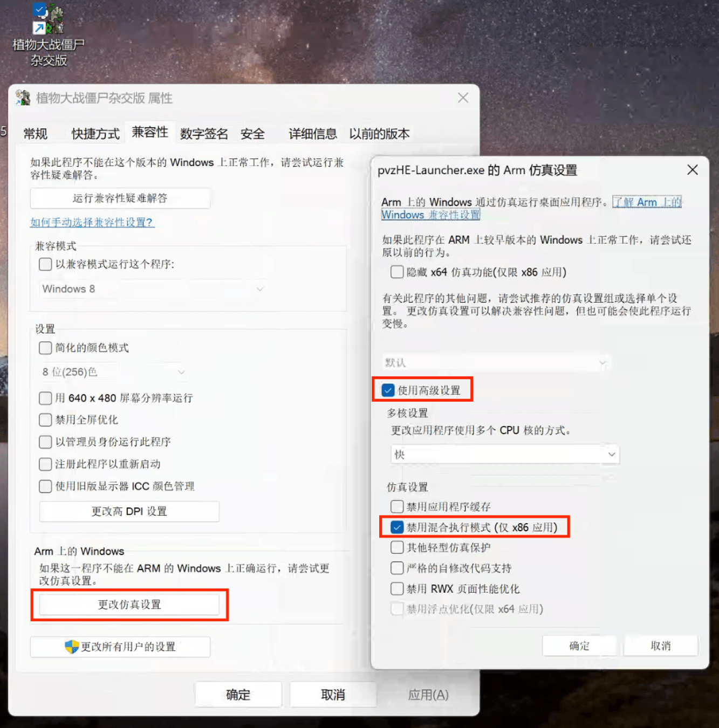Viewport: 719px width, 728px height.
Task: Check 用 640 x 480 屏幕分辨率运行
Action: (45, 398)
